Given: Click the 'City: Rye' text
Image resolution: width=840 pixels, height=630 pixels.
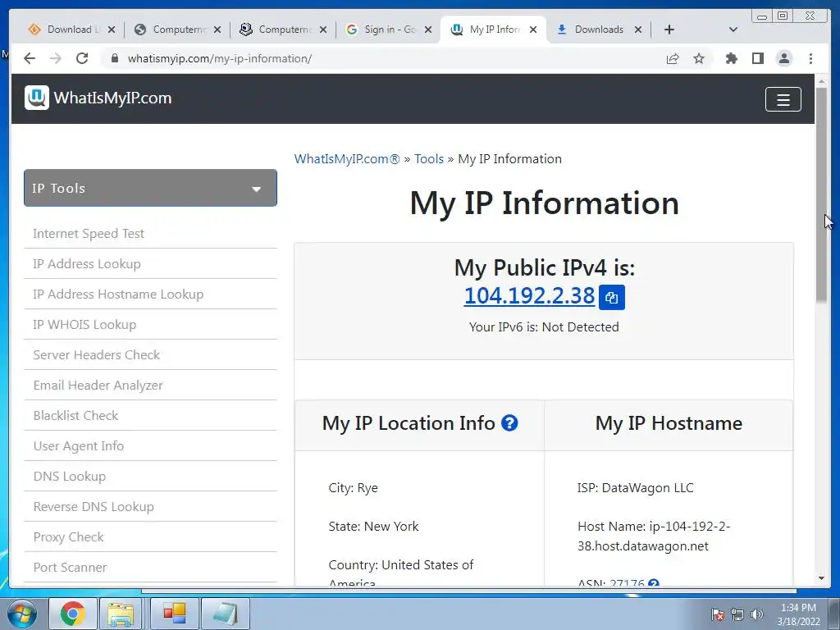Looking at the screenshot, I should coord(353,488).
